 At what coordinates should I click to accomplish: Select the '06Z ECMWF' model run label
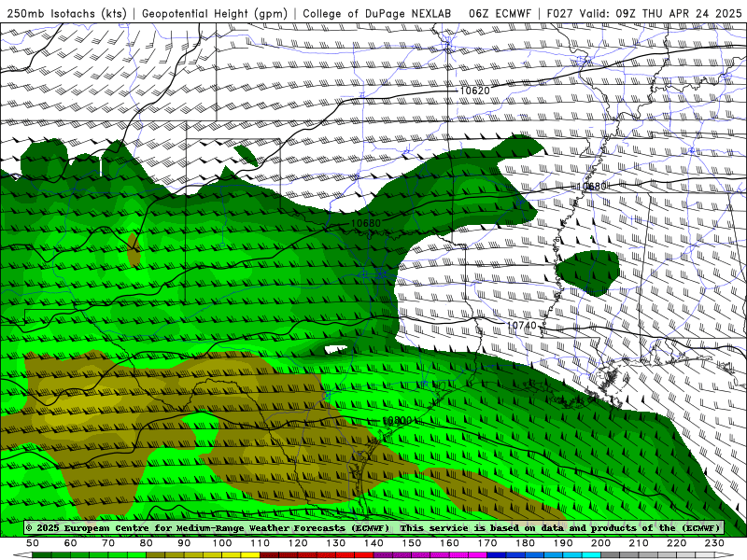coord(500,14)
